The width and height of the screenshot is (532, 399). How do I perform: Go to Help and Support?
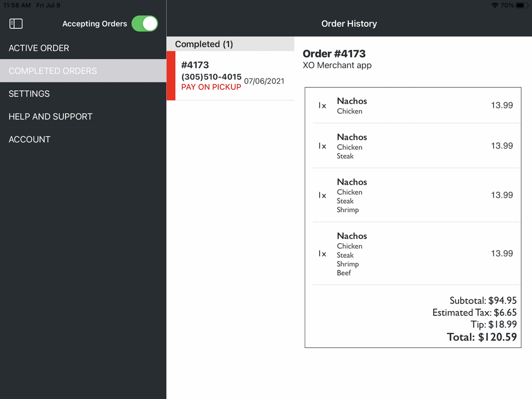[x=83, y=117]
